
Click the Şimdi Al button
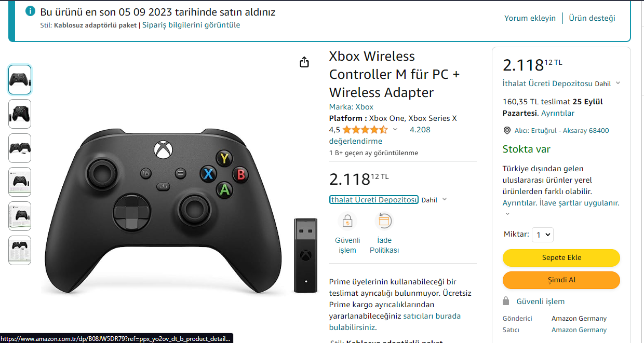pyautogui.click(x=561, y=280)
